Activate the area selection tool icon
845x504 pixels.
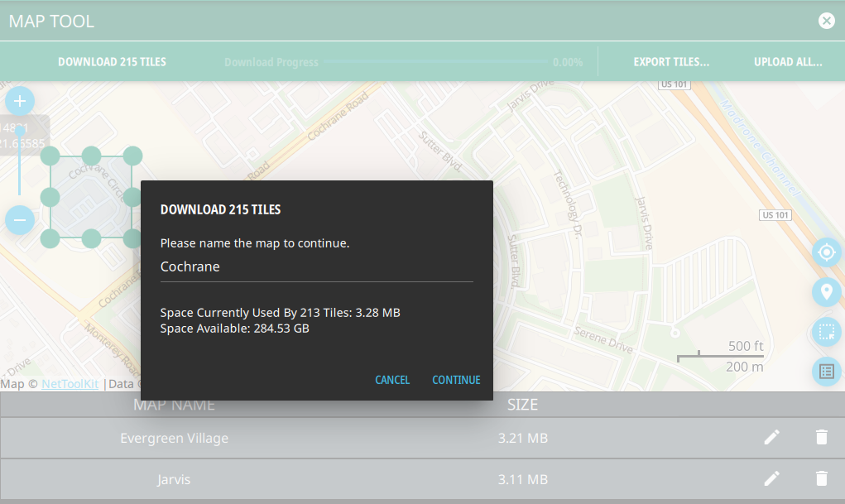pos(826,332)
